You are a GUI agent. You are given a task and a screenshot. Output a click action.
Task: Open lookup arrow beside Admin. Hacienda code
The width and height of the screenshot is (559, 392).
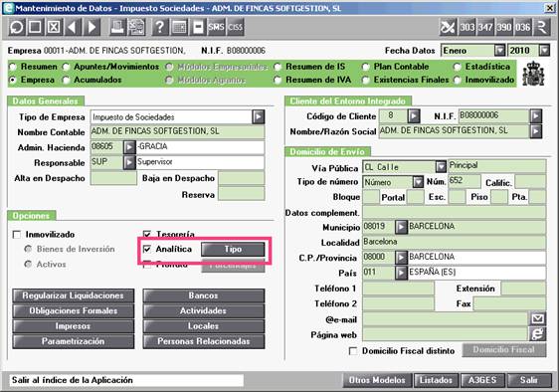click(129, 146)
